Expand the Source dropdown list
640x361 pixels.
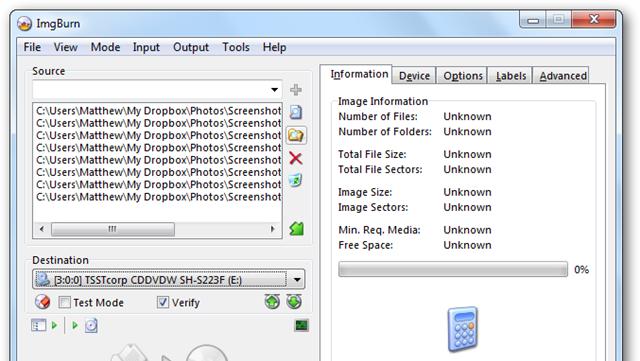[274, 89]
